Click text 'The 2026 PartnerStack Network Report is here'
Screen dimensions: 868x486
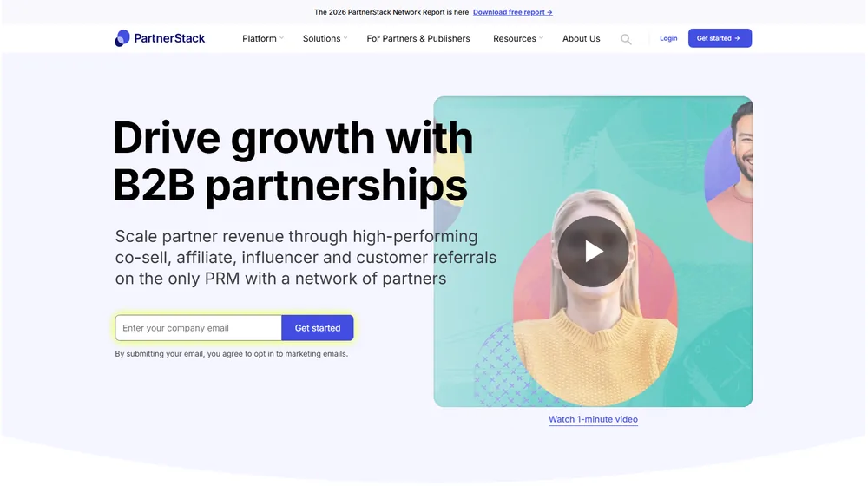[x=391, y=12]
